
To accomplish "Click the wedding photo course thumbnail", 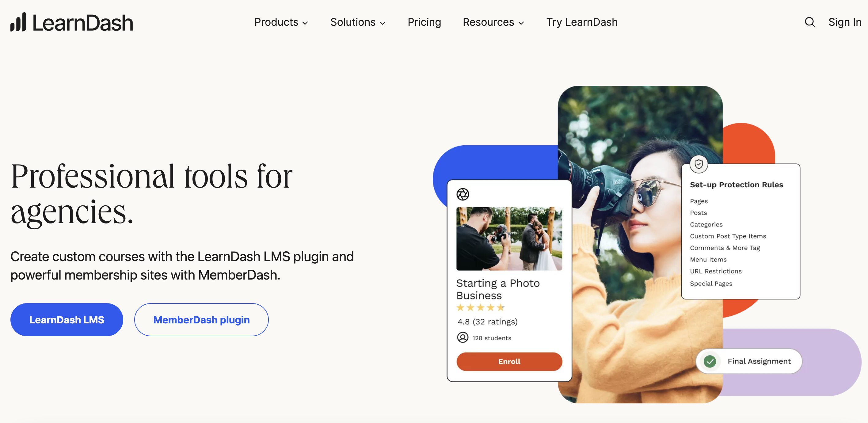I will click(509, 239).
